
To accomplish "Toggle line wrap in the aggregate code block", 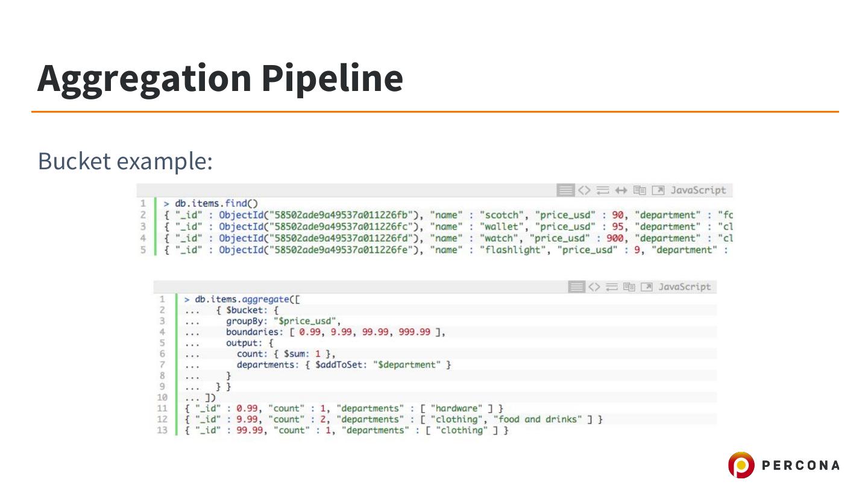I will tap(612, 287).
